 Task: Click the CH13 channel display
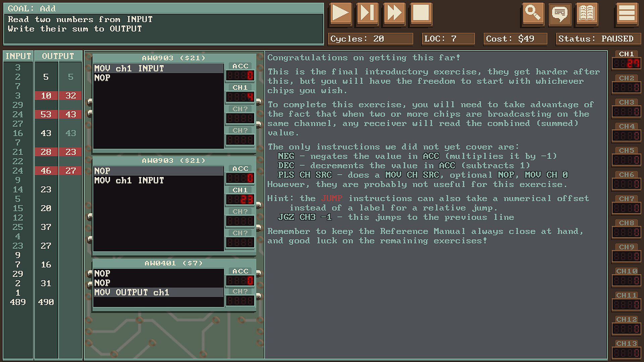pos(626,353)
